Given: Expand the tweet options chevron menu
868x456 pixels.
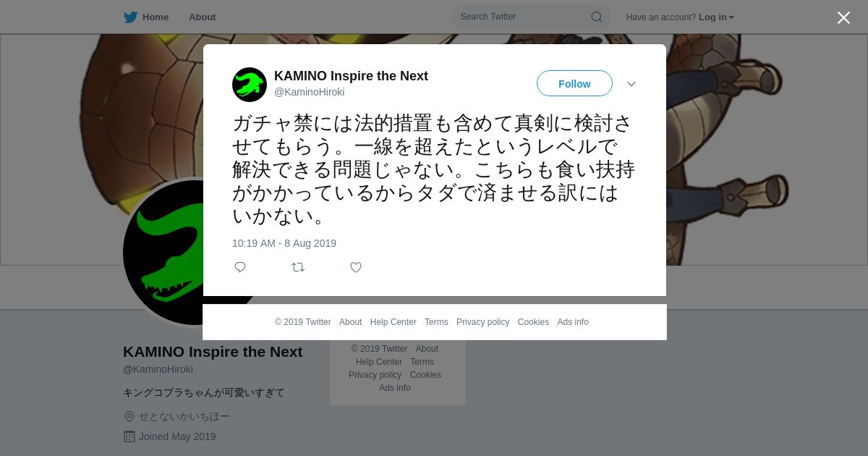Looking at the screenshot, I should tap(631, 84).
